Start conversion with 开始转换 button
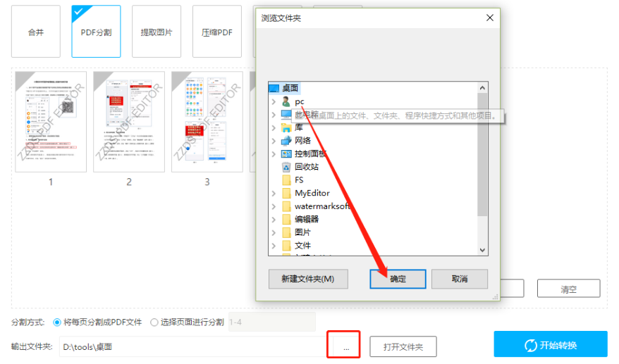The width and height of the screenshot is (619, 364). point(551,344)
